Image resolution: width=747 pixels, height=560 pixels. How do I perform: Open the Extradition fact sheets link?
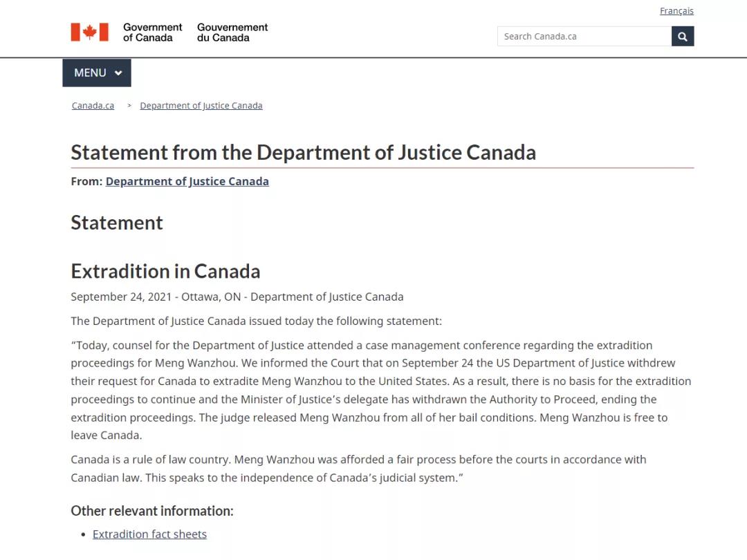[x=149, y=534]
